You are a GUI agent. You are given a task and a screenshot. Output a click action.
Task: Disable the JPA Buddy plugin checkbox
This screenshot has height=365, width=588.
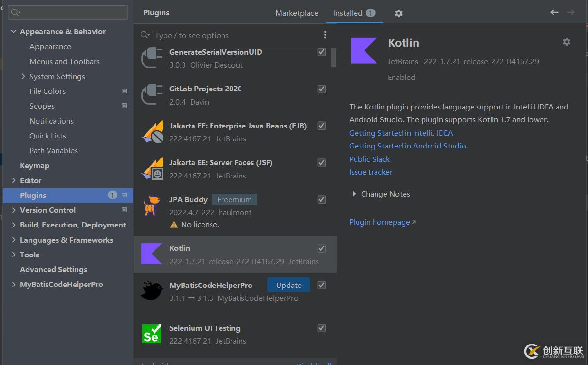(x=322, y=199)
